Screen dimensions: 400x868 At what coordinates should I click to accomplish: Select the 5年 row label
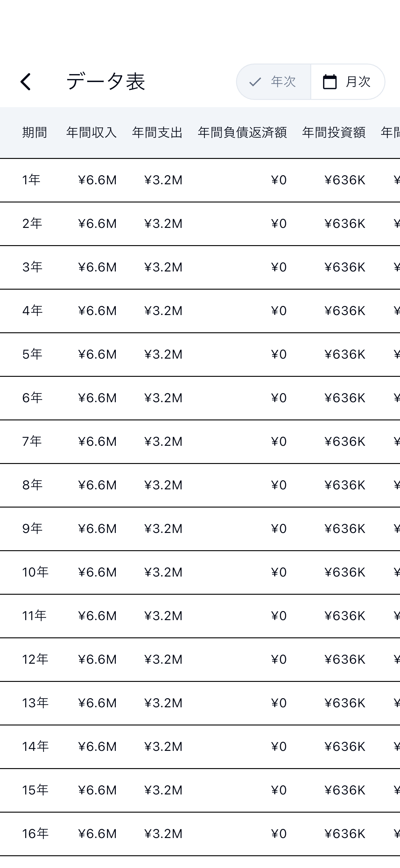[32, 354]
